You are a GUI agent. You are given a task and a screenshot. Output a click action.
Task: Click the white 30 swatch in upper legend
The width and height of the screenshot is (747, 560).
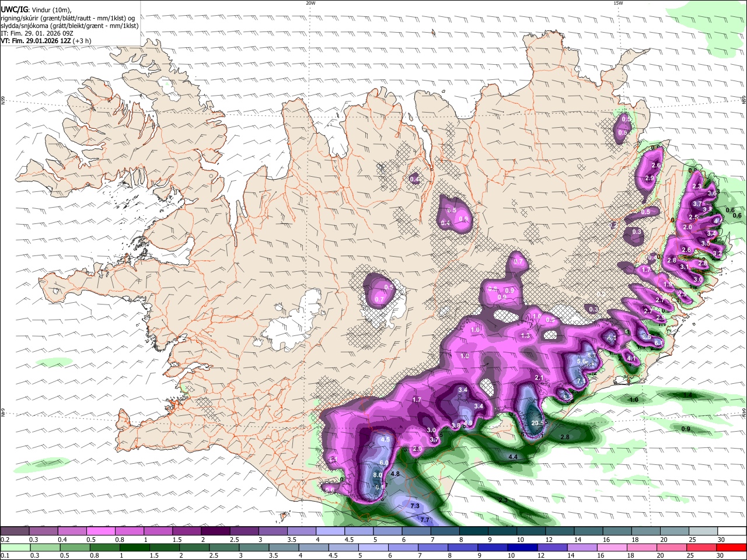732,531
